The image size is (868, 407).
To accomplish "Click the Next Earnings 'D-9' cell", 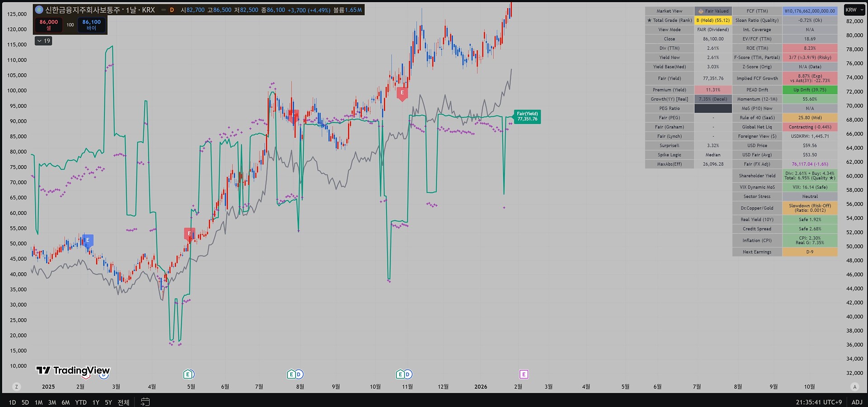I will (x=810, y=252).
